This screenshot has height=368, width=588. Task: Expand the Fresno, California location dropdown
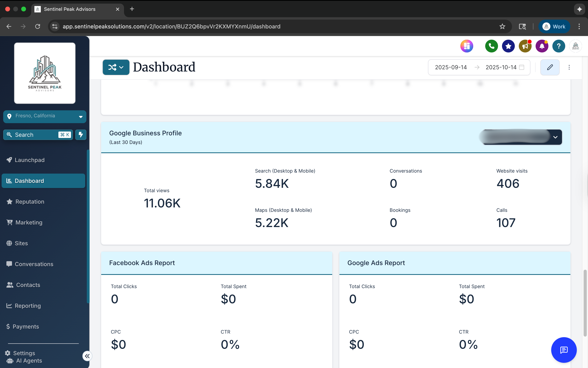click(x=80, y=117)
